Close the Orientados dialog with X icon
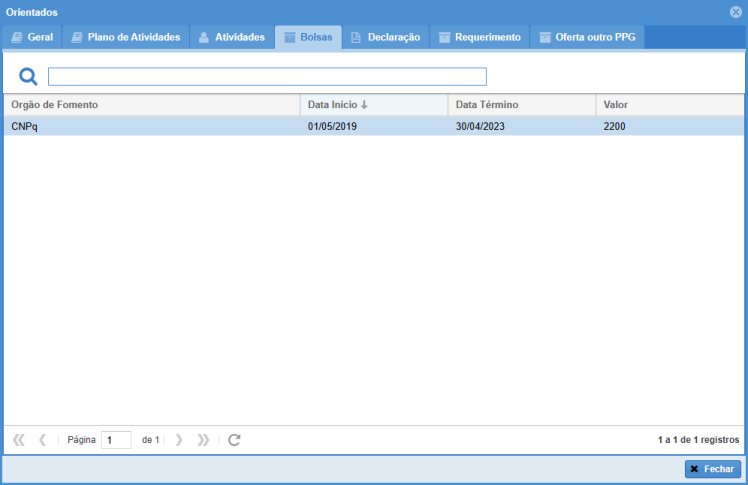This screenshot has width=748, height=485. [736, 12]
